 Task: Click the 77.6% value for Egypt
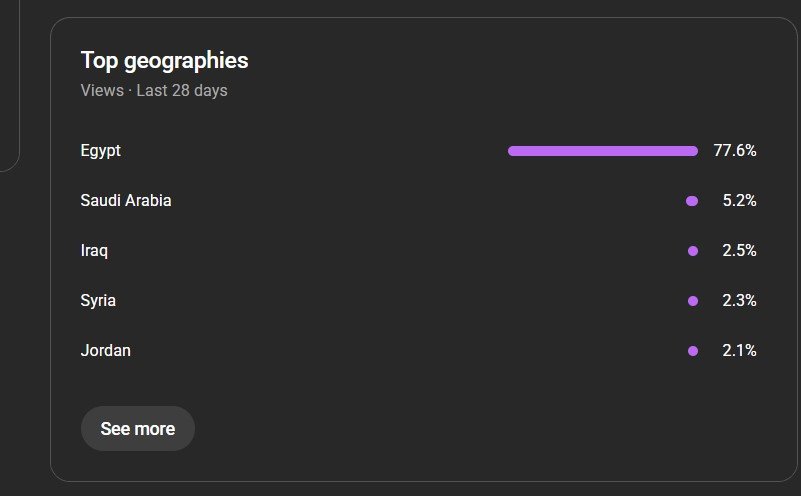pyautogui.click(x=735, y=151)
